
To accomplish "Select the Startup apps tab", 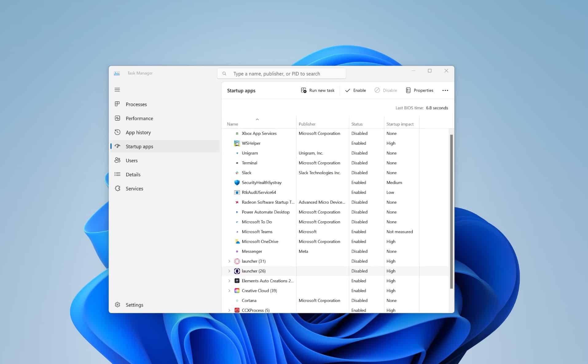I will [139, 147].
